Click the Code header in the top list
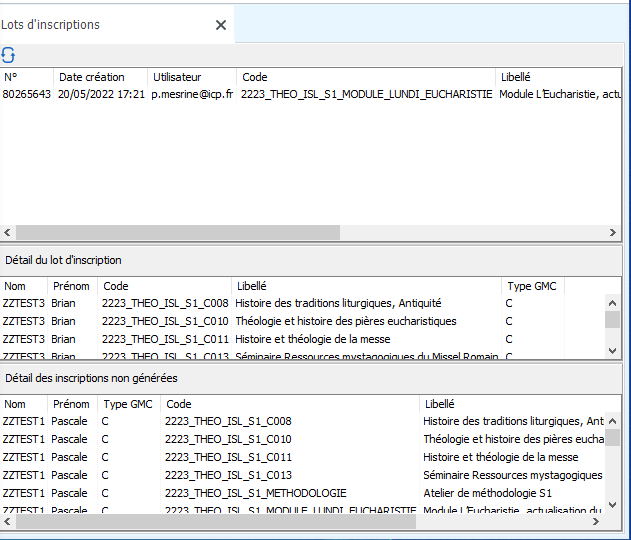Viewport: 631px width, 540px height. (255, 77)
